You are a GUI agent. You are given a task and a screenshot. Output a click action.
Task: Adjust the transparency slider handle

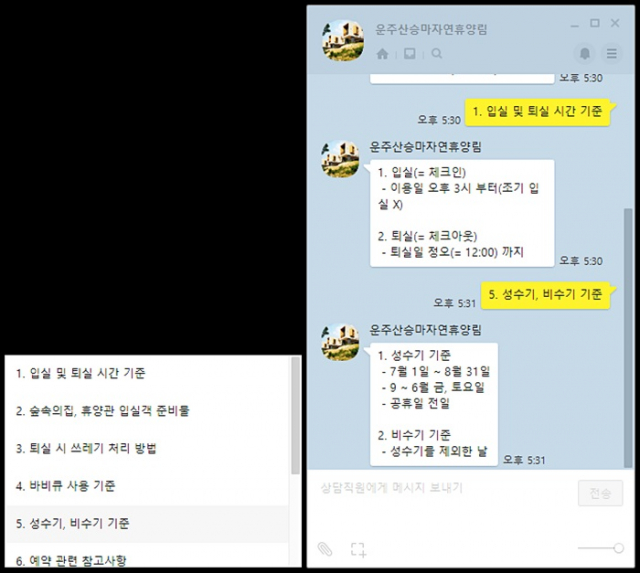(618, 548)
